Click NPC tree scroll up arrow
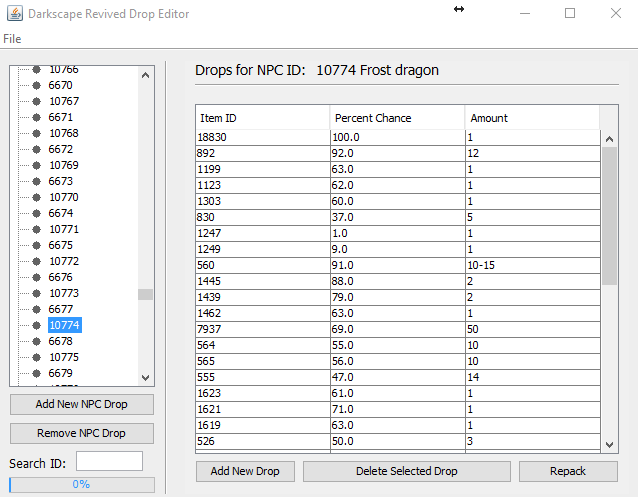The image size is (638, 497). 145,75
